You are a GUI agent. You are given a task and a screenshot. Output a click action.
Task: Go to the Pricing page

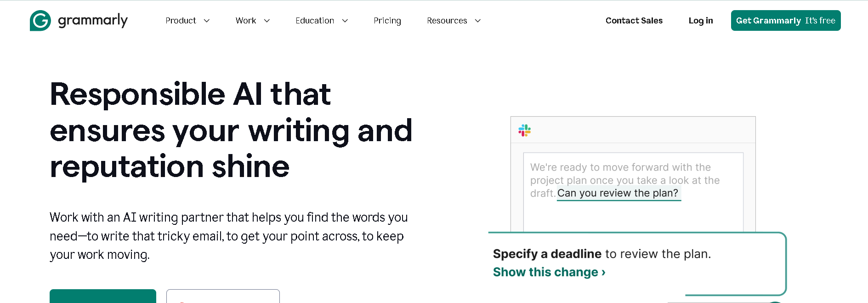click(x=387, y=21)
